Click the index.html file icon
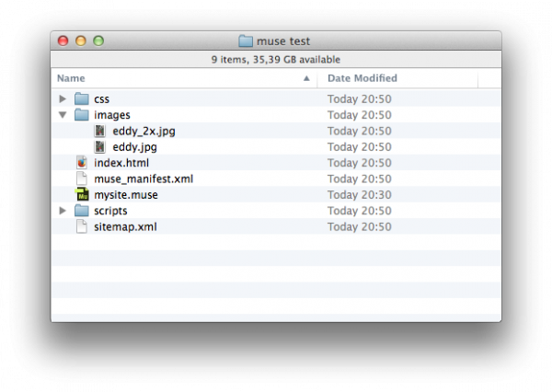Screen dimensions: 552x392 (x=82, y=163)
